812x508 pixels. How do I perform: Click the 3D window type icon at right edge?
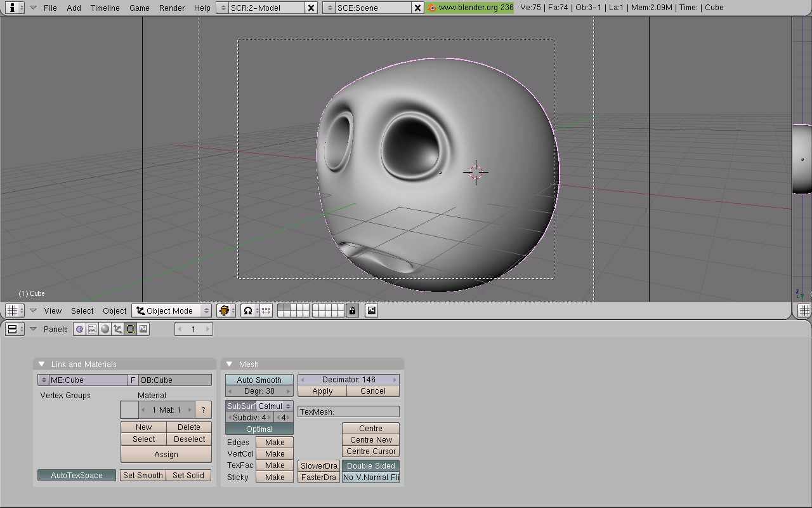point(804,311)
